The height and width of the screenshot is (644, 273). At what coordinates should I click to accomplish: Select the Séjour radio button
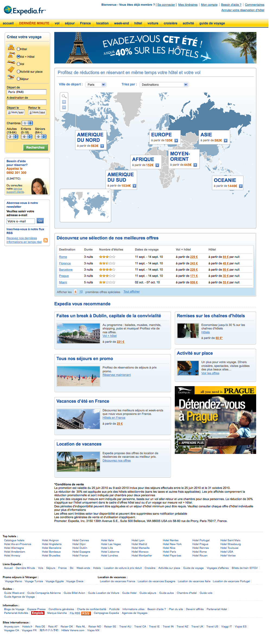[18, 79]
